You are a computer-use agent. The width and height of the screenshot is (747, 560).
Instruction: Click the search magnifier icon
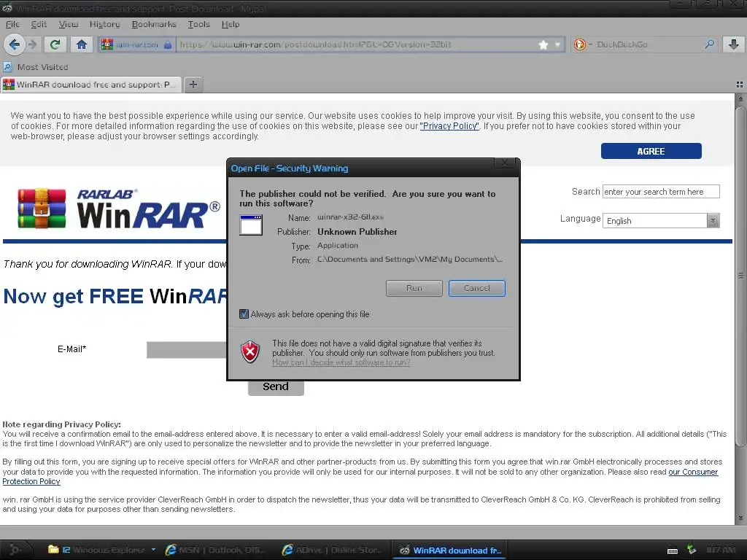[x=709, y=44]
